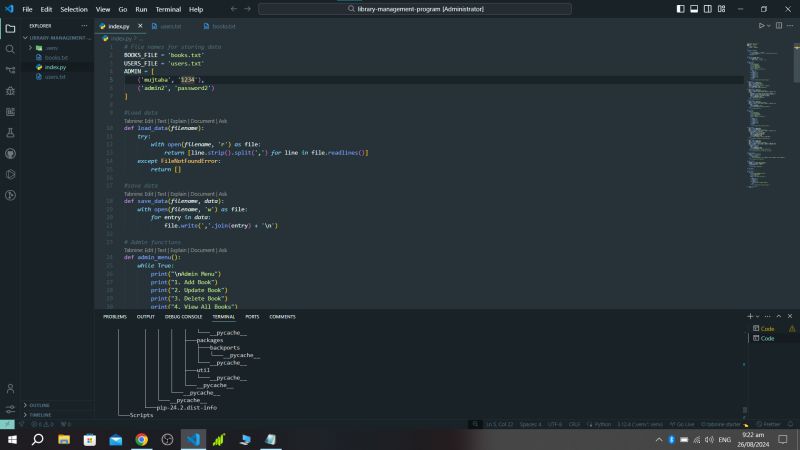Open notifications bell in status bar

790,424
